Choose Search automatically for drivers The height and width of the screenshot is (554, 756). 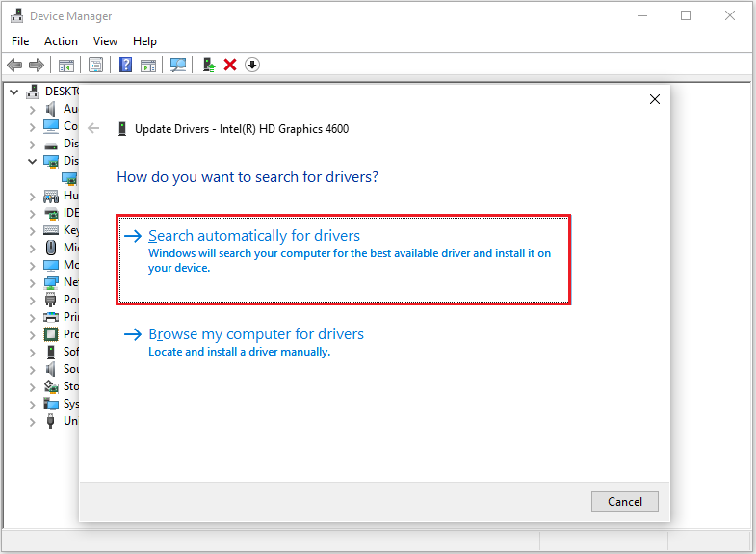[254, 236]
